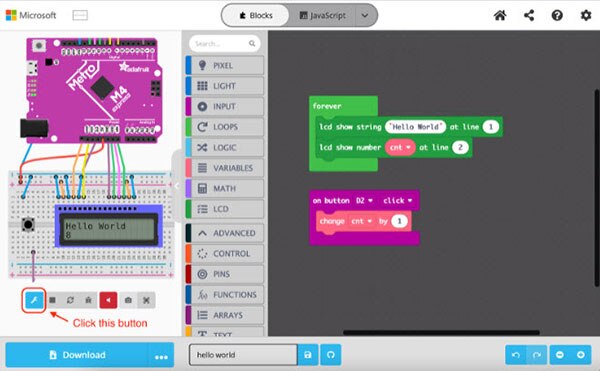Open the PIXEL block category
The image size is (600, 371).
225,65
